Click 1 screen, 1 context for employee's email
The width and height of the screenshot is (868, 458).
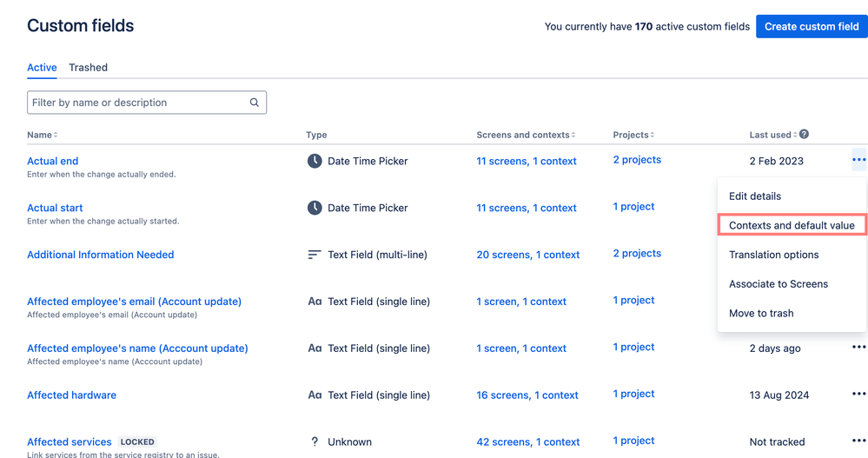pos(521,302)
